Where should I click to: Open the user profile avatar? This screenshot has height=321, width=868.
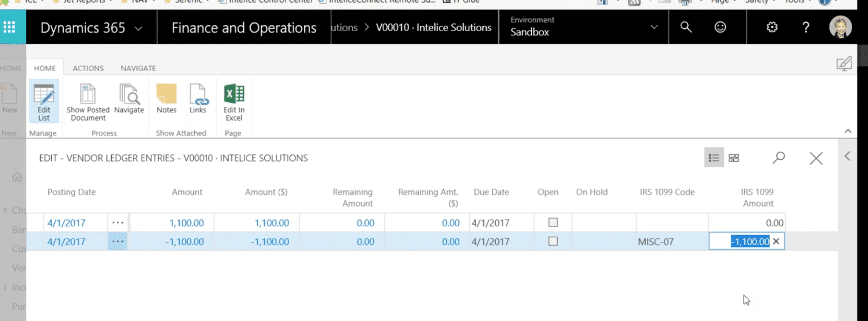point(841,27)
